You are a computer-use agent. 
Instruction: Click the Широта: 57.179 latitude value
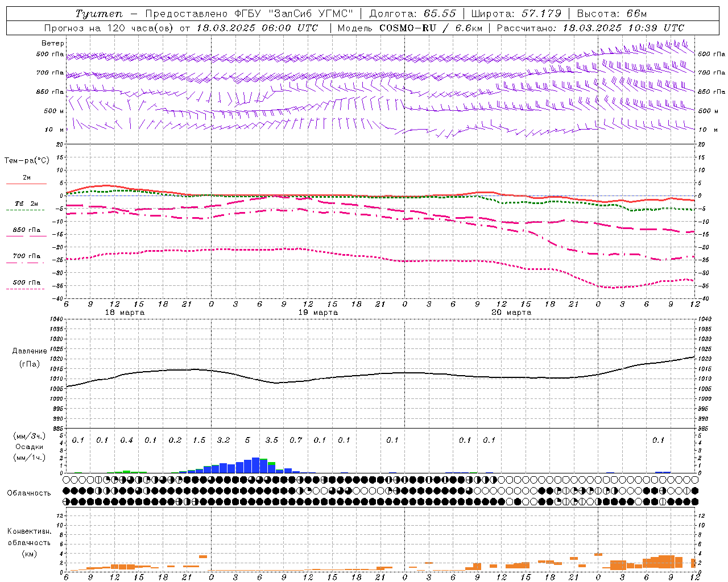(516, 14)
